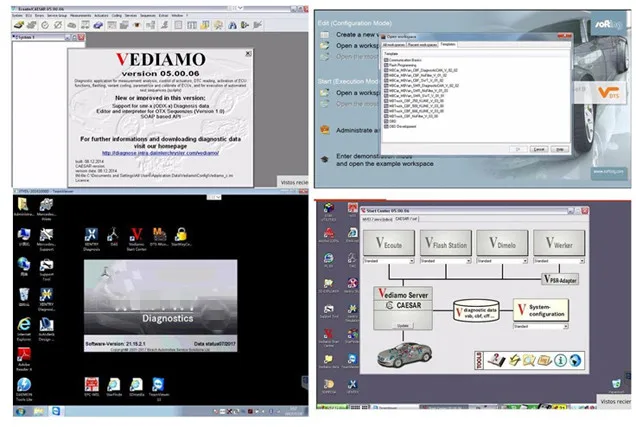Select the OBD Development template entry
The width and height of the screenshot is (636, 427).
400,126
